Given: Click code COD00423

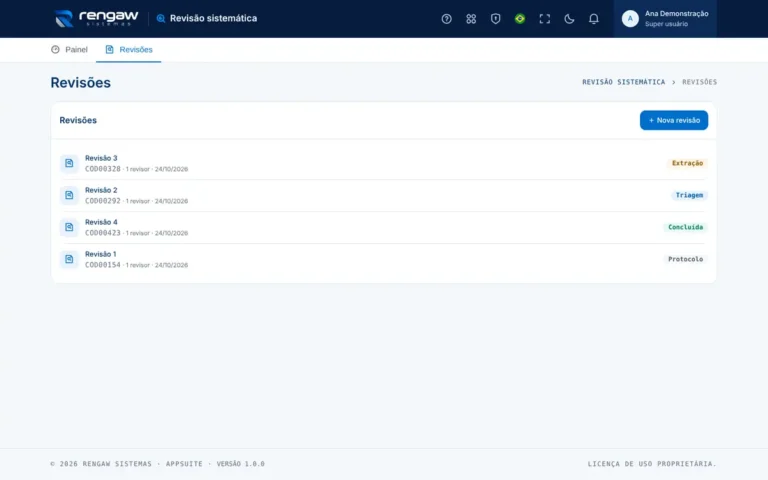Looking at the screenshot, I should pos(102,233).
